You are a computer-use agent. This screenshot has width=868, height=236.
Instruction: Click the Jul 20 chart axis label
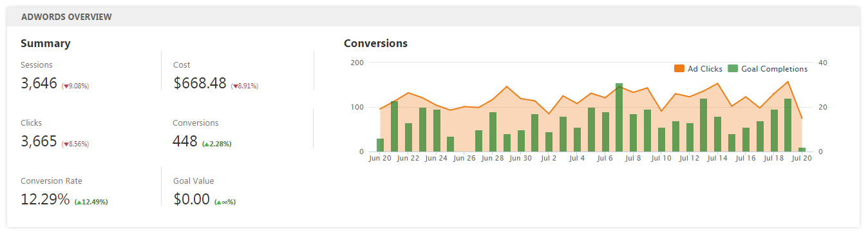tap(801, 158)
